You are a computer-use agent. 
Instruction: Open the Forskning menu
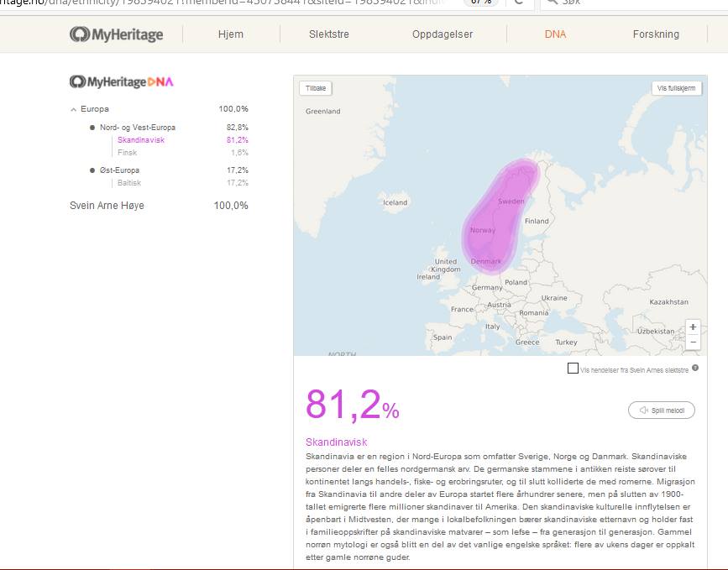pos(656,34)
